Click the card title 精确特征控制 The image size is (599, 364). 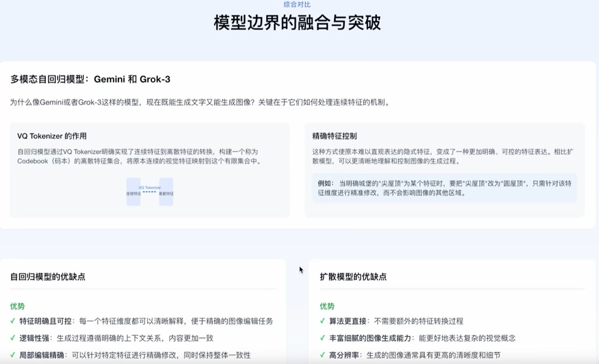(x=335, y=136)
